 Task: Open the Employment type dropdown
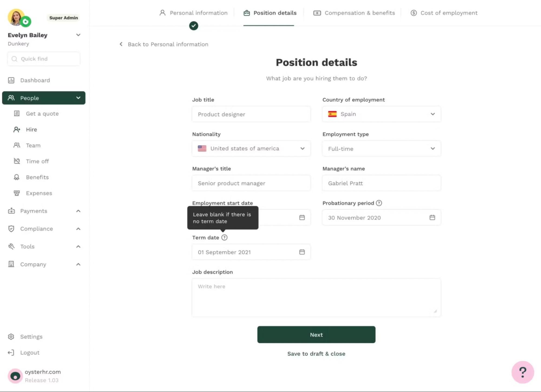point(381,149)
